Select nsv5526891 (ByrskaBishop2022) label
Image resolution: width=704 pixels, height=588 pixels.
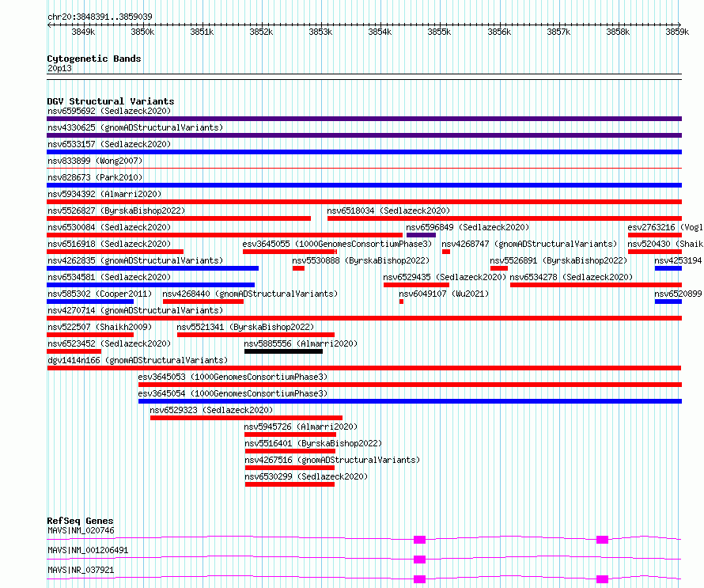click(558, 260)
